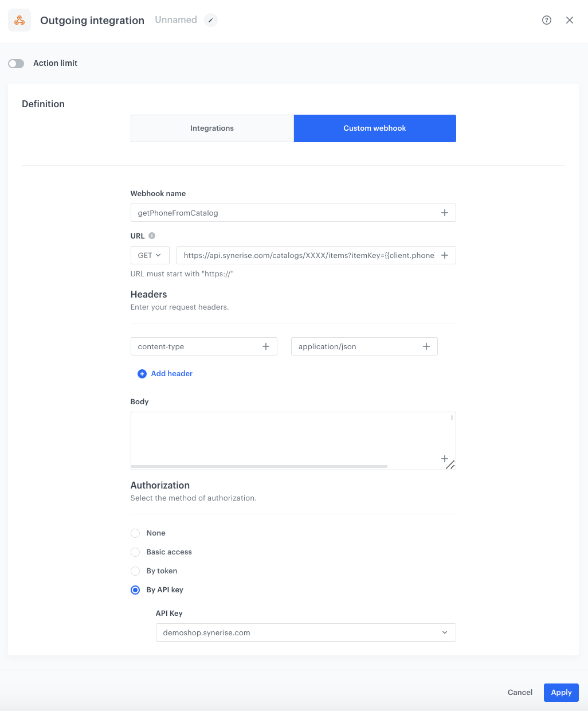The width and height of the screenshot is (588, 711).
Task: Select the By token authorization option
Action: [135, 571]
